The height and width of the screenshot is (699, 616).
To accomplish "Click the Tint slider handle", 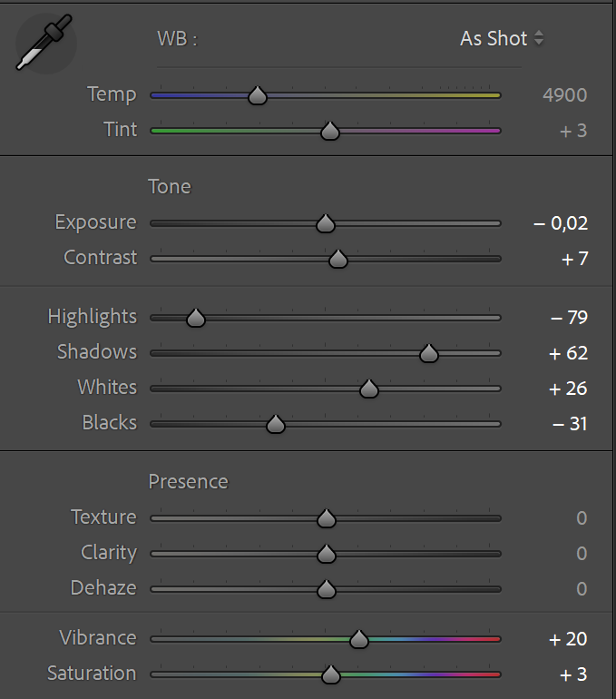I will 330,132.
